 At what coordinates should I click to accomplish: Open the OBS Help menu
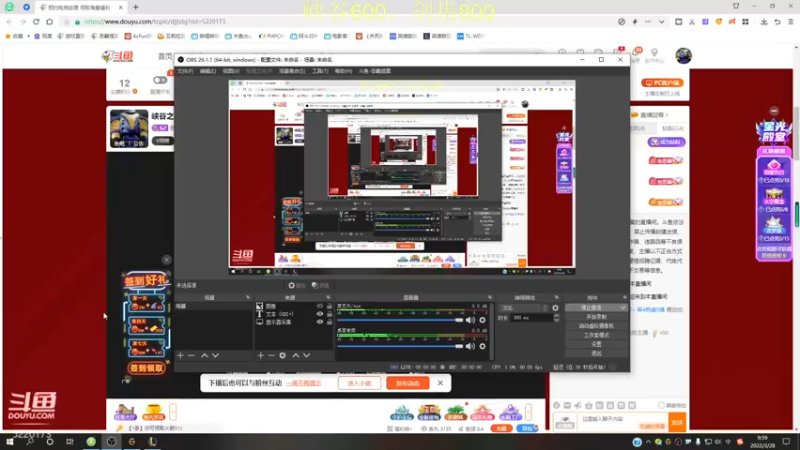click(343, 71)
